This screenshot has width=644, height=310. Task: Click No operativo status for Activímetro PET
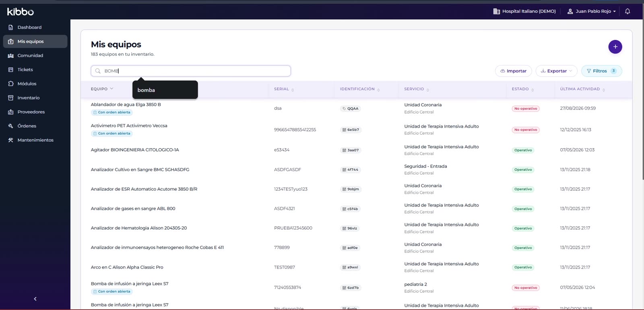tap(526, 130)
